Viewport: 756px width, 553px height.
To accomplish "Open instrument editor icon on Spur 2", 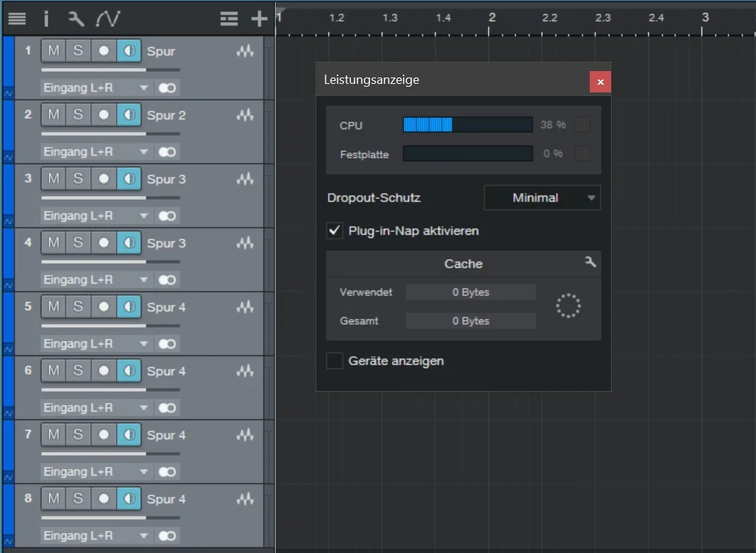I will (245, 114).
